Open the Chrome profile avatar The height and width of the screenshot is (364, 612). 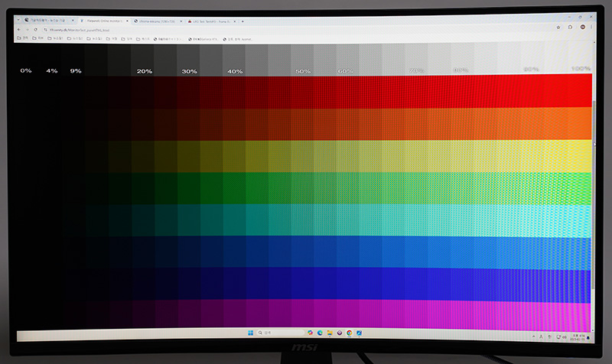pyautogui.click(x=582, y=27)
